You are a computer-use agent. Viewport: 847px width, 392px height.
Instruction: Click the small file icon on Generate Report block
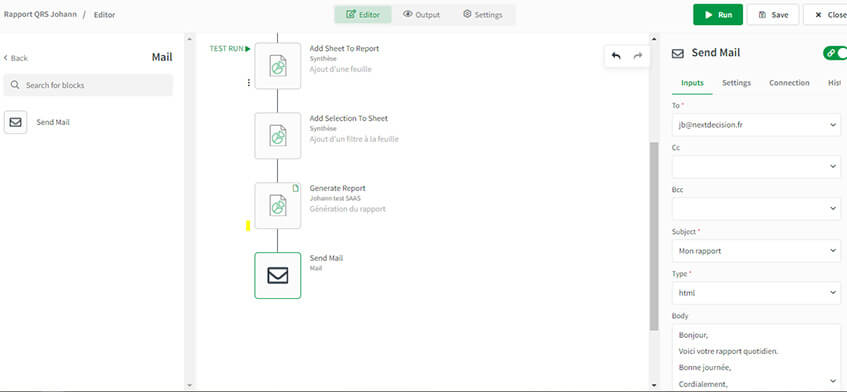[295, 188]
